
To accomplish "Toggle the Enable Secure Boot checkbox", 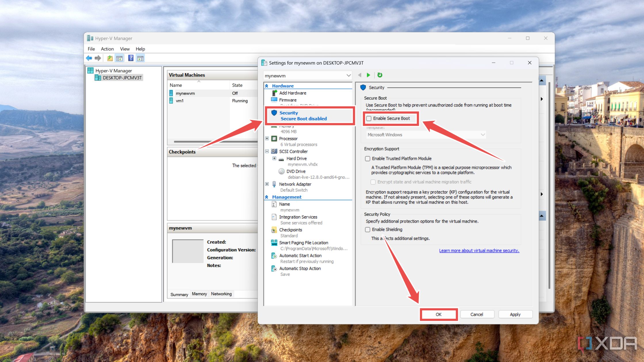I will (368, 118).
